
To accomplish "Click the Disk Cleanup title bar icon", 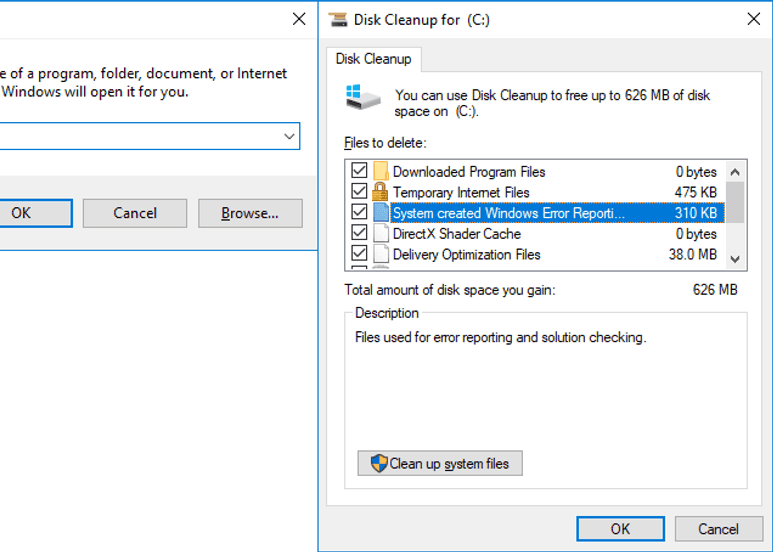I will point(338,19).
